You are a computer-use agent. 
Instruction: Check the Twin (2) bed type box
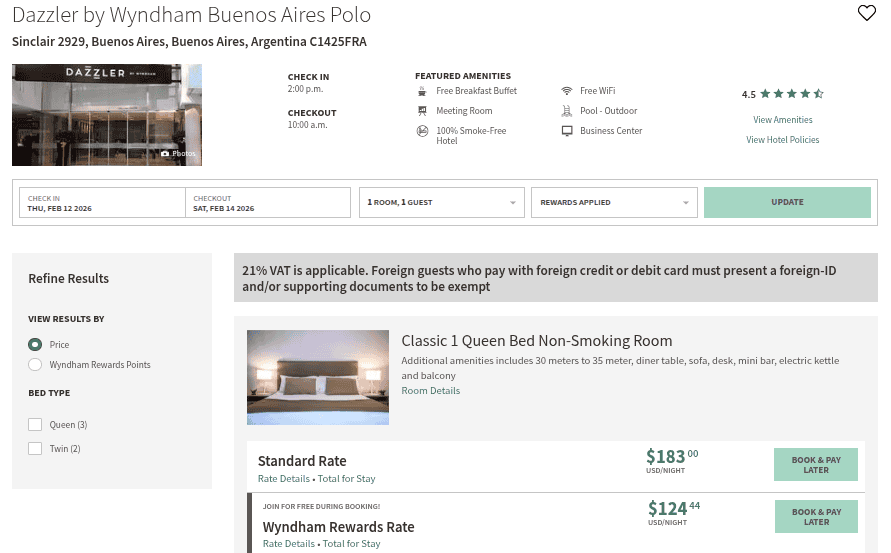point(35,448)
